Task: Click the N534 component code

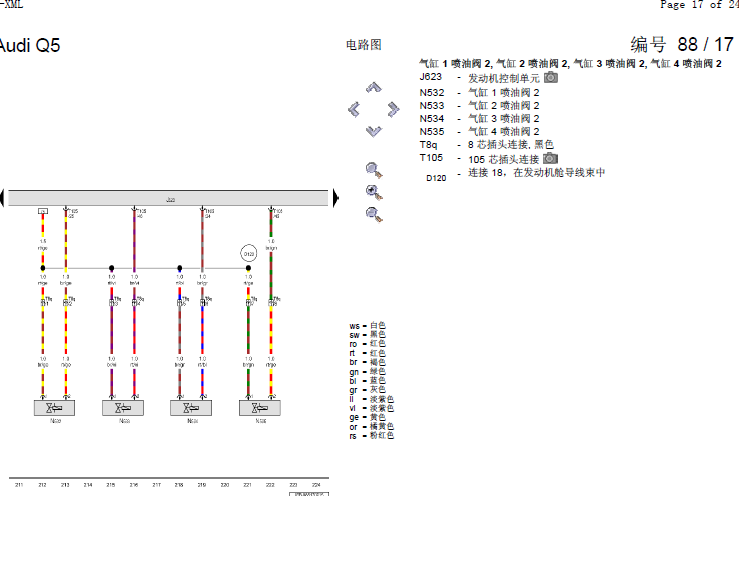Action: point(432,119)
